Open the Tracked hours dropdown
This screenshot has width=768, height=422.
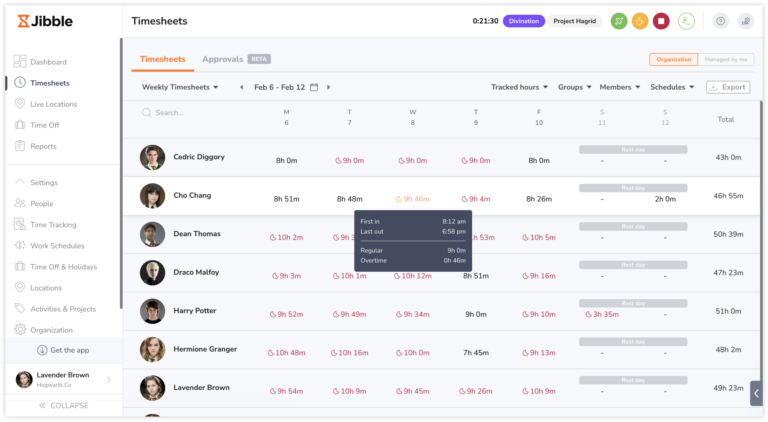(519, 87)
